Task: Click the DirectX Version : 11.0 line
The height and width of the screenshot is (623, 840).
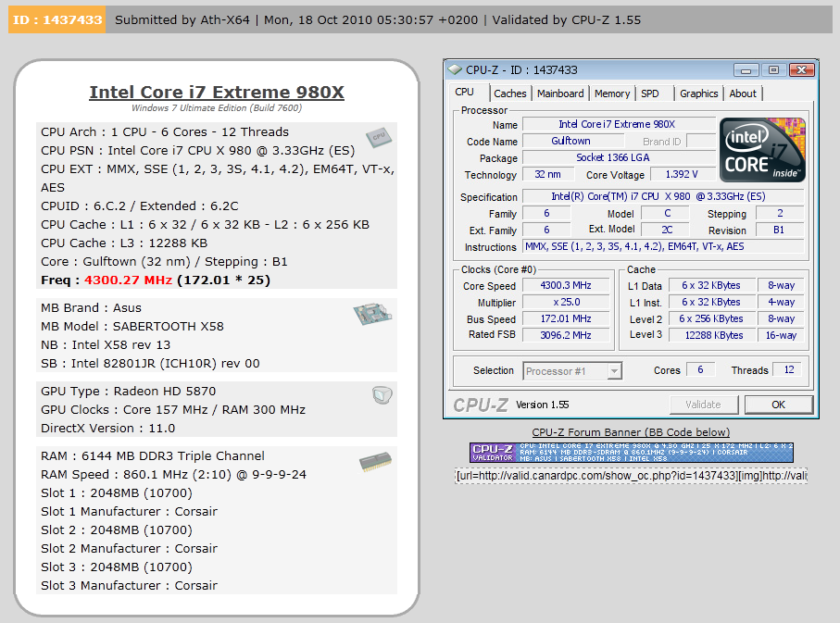Action: 108,428
